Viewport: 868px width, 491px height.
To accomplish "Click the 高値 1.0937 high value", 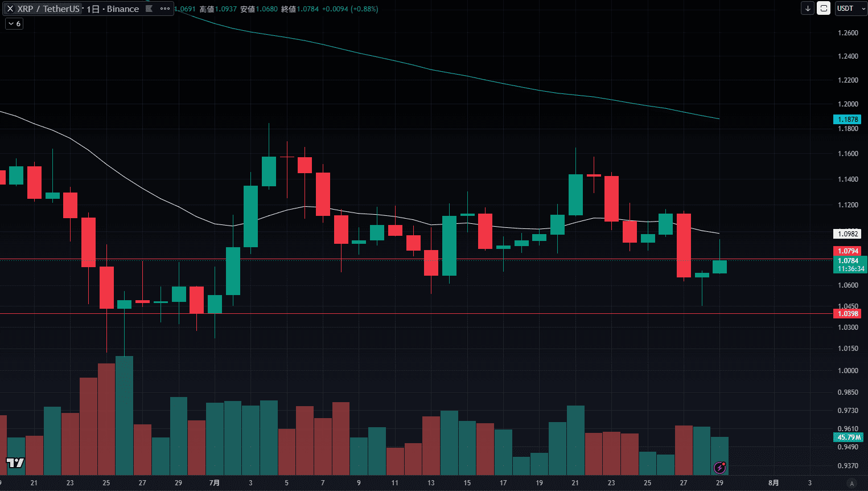I will point(218,9).
